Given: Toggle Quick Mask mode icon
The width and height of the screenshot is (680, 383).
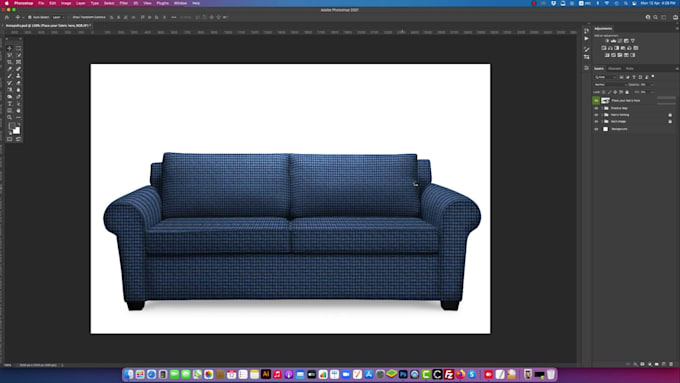Looking at the screenshot, I should (x=10, y=139).
